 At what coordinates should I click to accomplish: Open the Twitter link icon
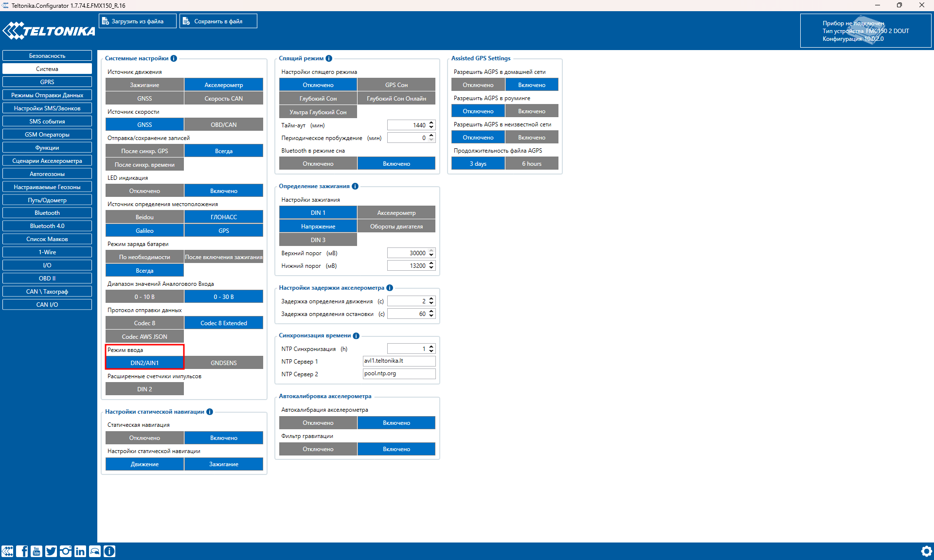pos(51,551)
